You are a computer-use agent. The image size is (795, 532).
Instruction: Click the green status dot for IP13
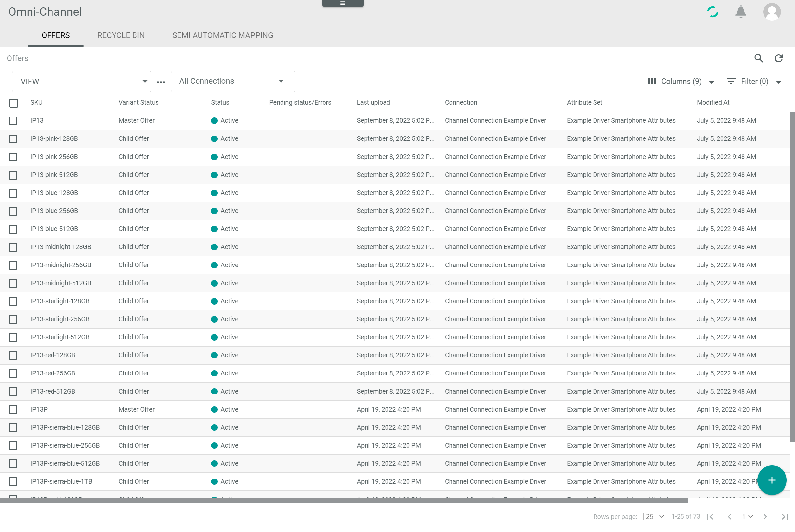214,121
